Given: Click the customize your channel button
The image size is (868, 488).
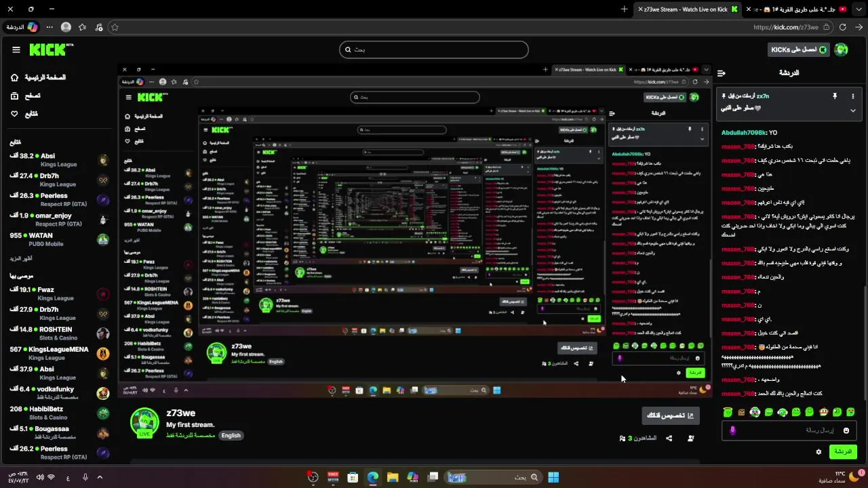Looking at the screenshot, I should click(x=671, y=415).
